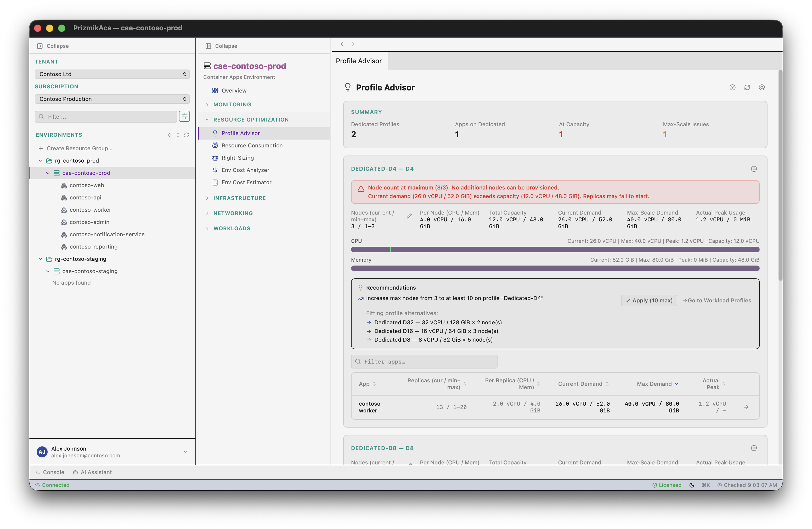Sort by Current Demand column
812x529 pixels.
[583, 384]
